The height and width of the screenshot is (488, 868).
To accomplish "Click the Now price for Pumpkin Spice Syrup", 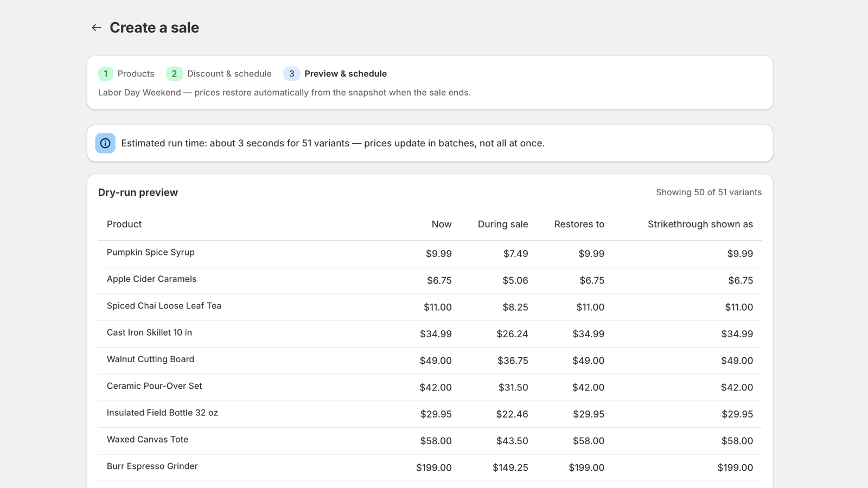I will pyautogui.click(x=439, y=254).
